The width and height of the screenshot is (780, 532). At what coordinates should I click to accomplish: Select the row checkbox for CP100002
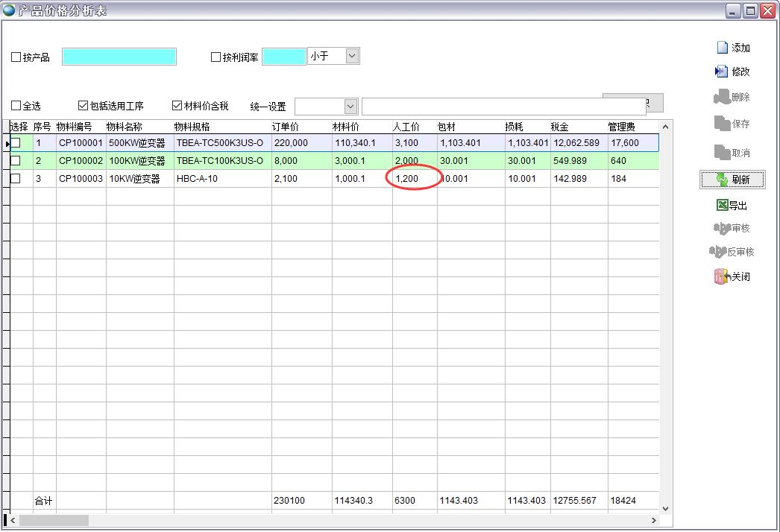tap(16, 160)
